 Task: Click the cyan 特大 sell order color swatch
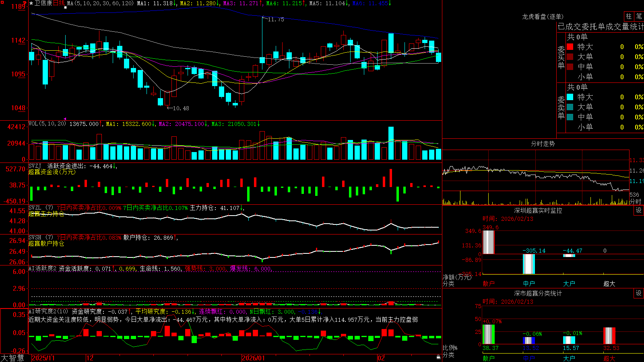tap(570, 97)
